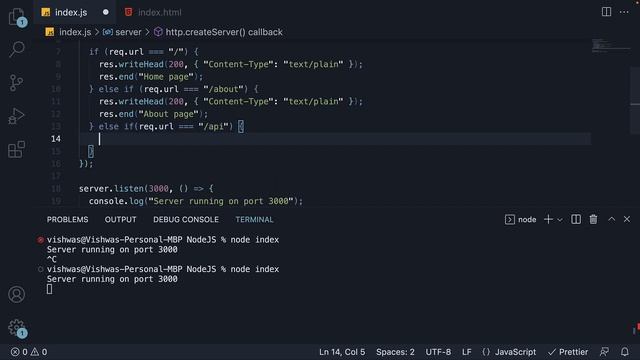
Task: Click the unsaved dot on index.js tab
Action: [106, 12]
